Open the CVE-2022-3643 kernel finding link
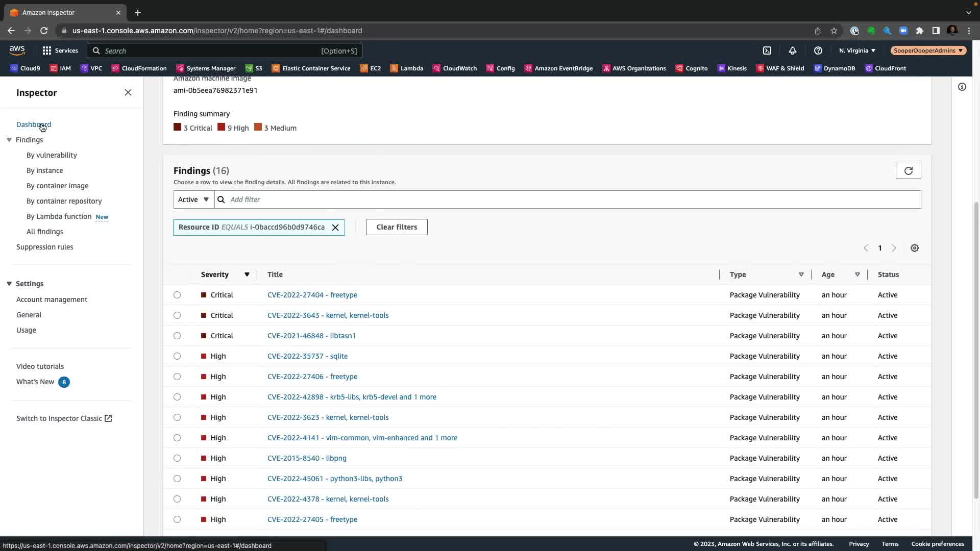Viewport: 980px width, 551px height. pos(328,315)
